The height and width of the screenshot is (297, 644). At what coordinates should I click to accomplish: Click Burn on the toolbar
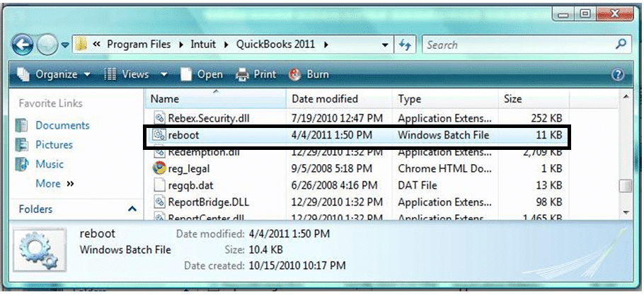point(309,74)
